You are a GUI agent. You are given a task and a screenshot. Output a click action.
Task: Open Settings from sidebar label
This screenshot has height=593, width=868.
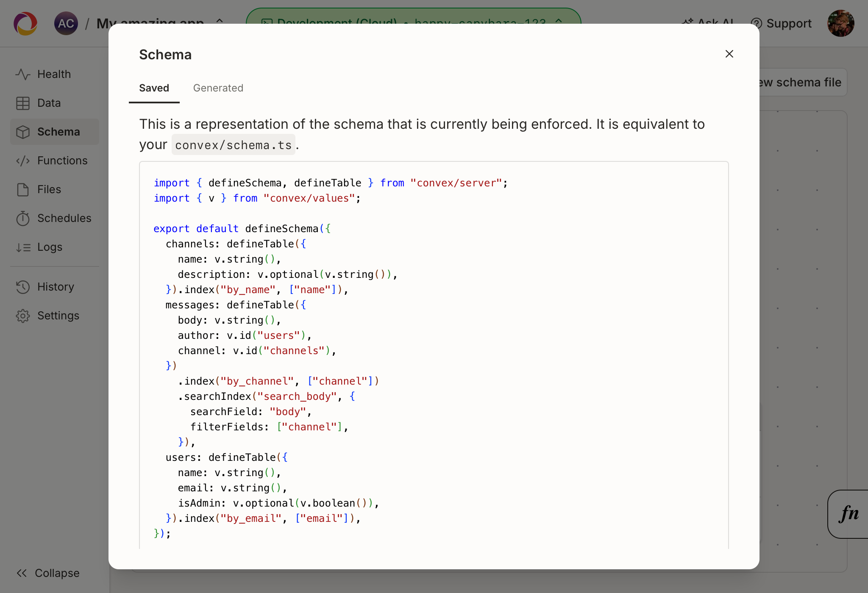pyautogui.click(x=58, y=316)
